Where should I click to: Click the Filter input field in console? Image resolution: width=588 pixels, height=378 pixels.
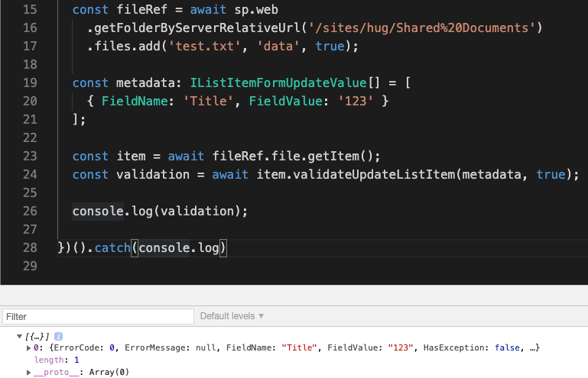pyautogui.click(x=98, y=317)
